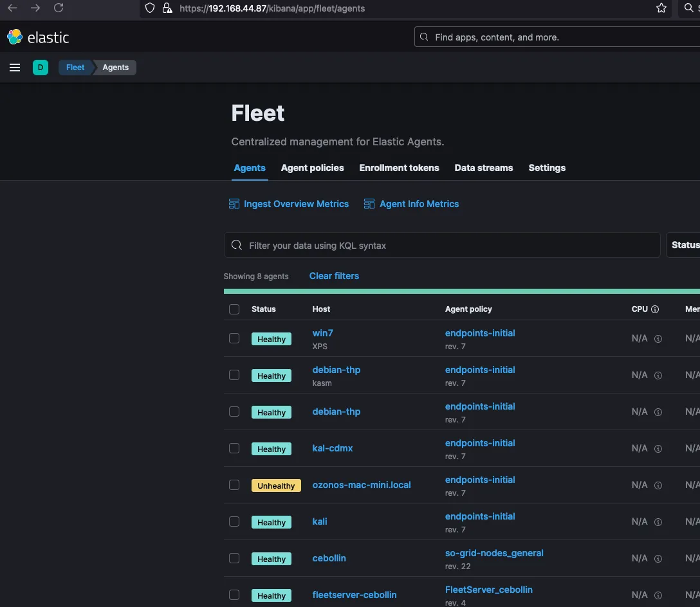The height and width of the screenshot is (607, 700).
Task: Open the Enrollment tokens tab
Action: point(399,168)
